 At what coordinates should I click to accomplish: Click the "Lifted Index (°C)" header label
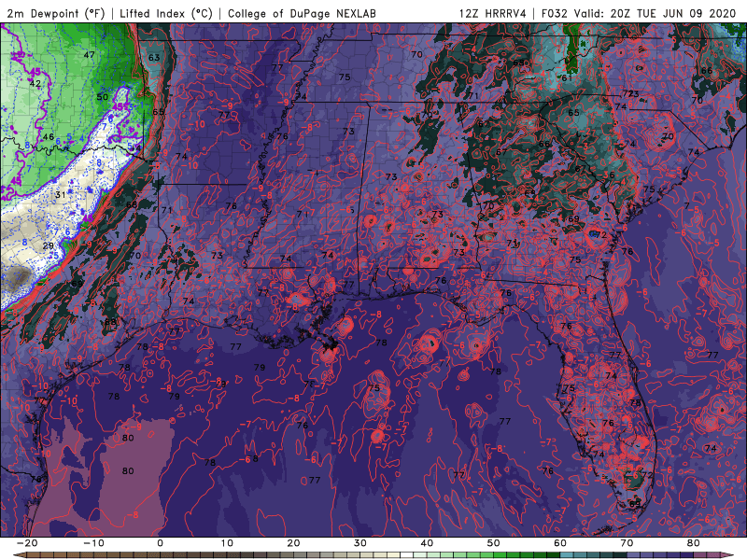pyautogui.click(x=166, y=13)
